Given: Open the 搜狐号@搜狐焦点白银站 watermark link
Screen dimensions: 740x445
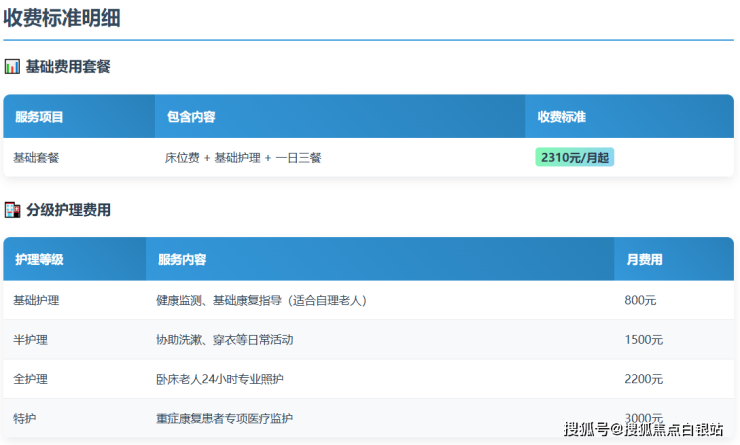Looking at the screenshot, I should point(643,430).
